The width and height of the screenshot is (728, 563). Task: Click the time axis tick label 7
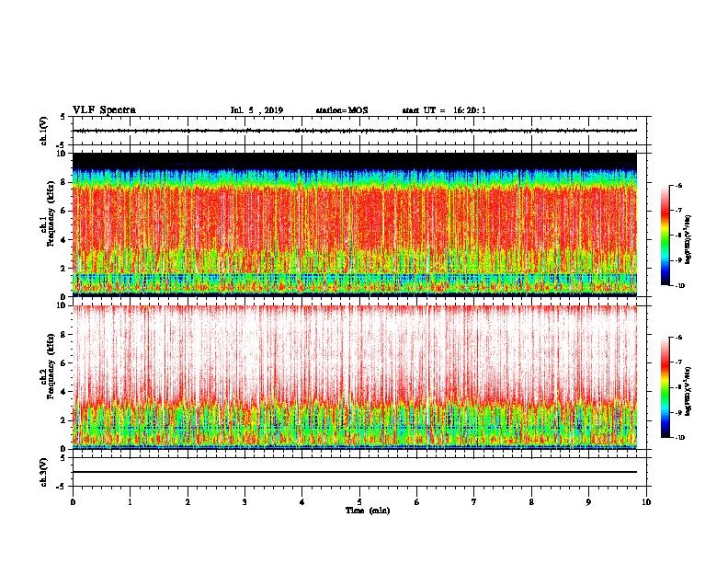pos(474,502)
